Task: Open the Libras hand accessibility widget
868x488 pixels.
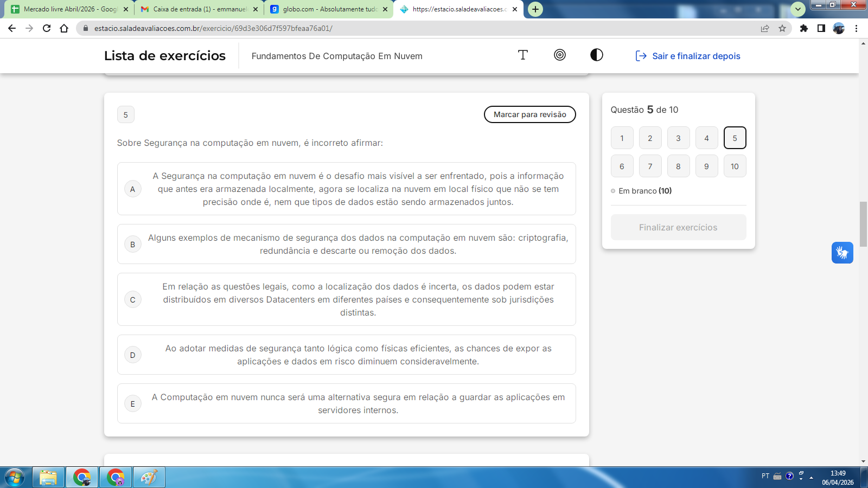Action: coord(842,253)
